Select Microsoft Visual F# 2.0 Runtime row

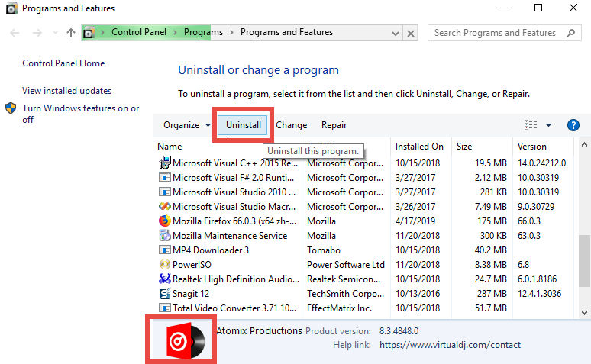point(364,178)
